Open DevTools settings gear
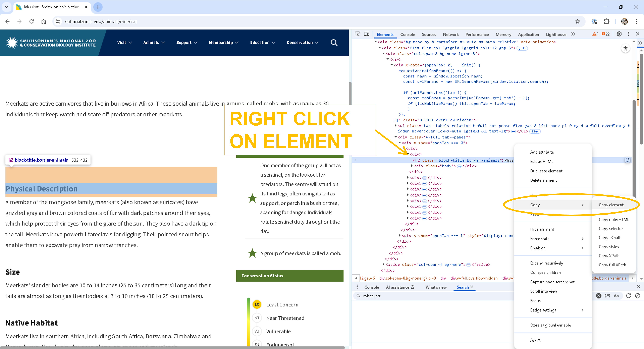The width and height of the screenshot is (644, 349). click(619, 34)
